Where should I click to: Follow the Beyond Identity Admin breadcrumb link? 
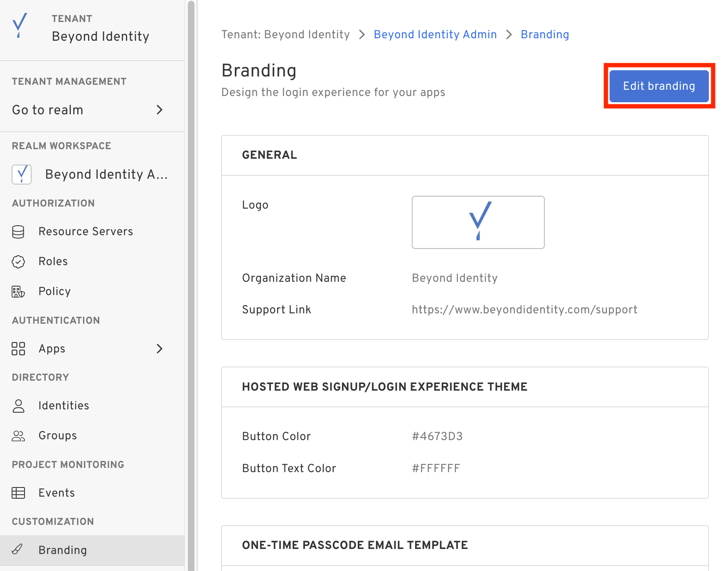[x=435, y=34]
